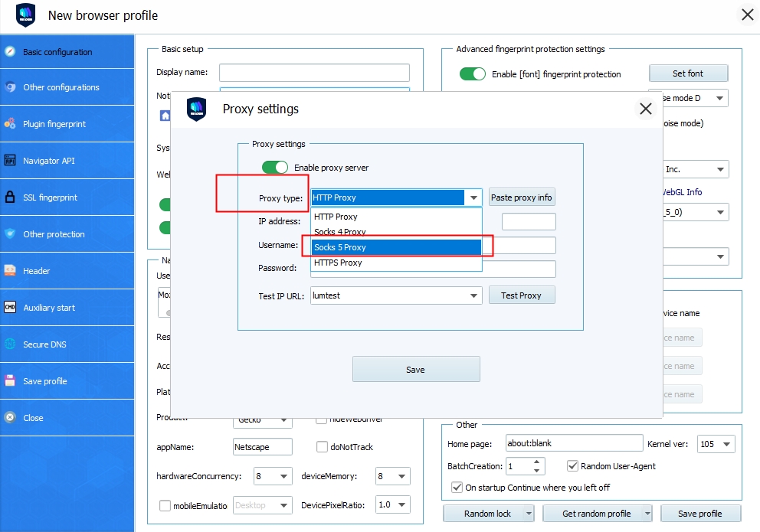Uncheck the Random User-Agent checkbox
This screenshot has height=532, width=760.
coord(572,466)
